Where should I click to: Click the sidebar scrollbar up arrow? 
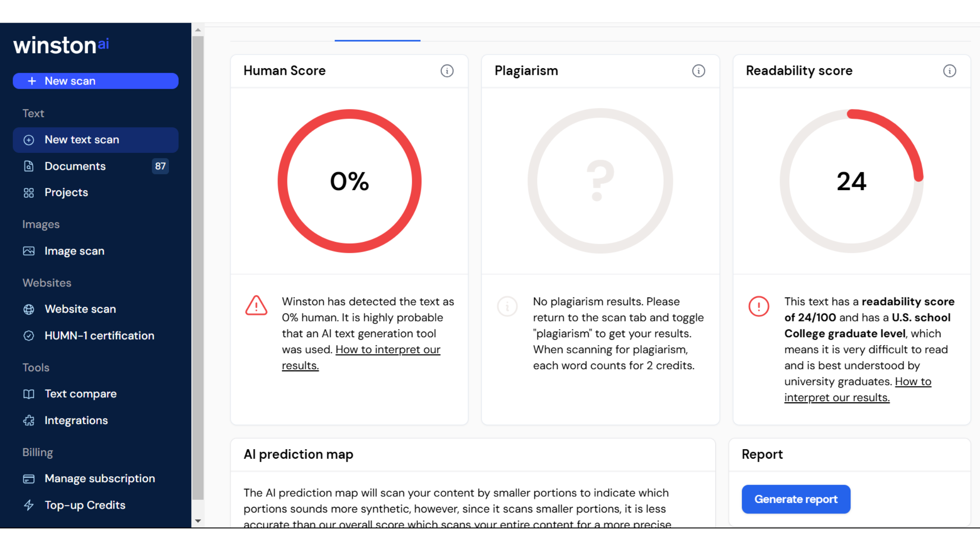(x=198, y=30)
